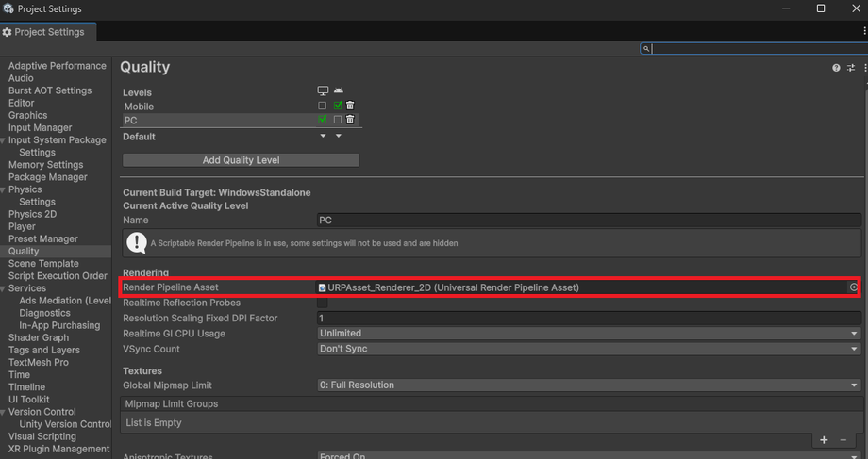Open Global Mipmap Limit dropdown

[589, 385]
